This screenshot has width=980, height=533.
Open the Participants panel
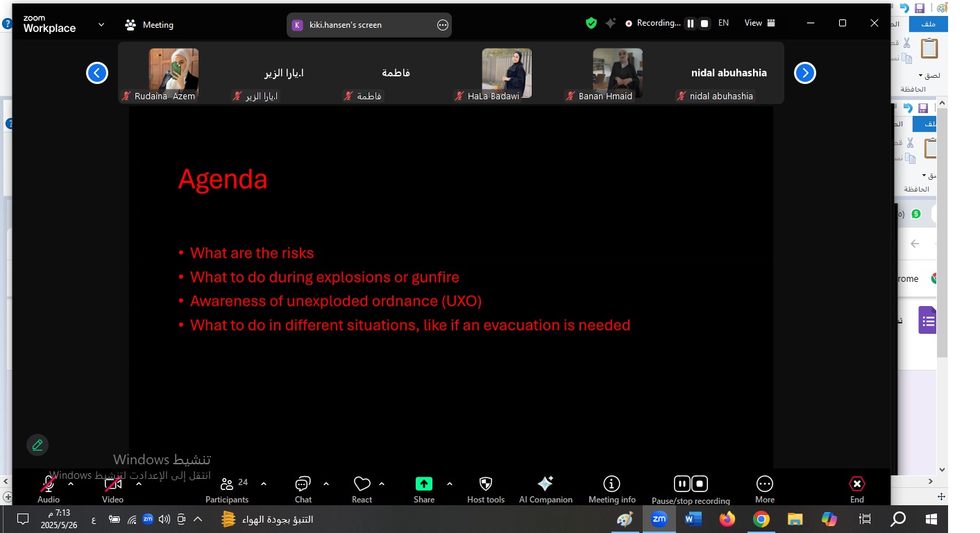[227, 484]
